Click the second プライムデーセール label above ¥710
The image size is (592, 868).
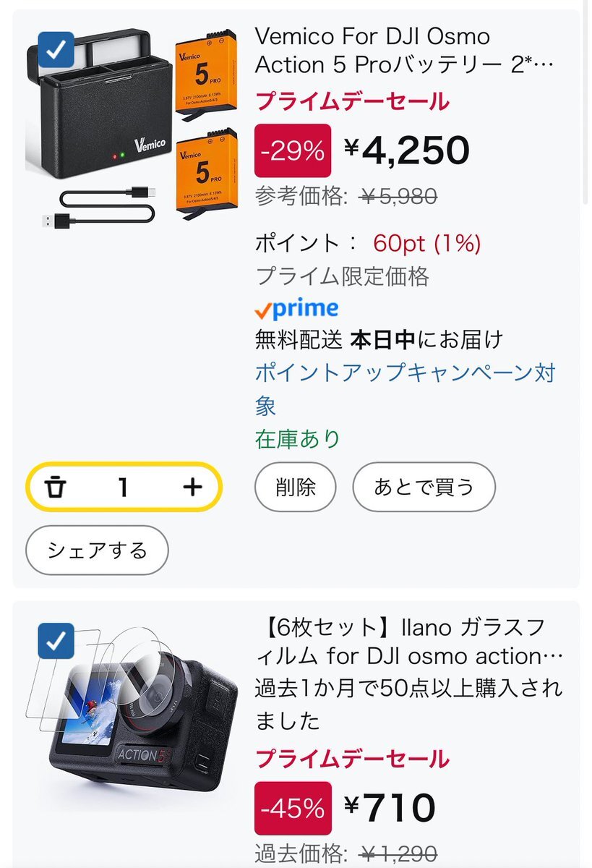point(352,759)
